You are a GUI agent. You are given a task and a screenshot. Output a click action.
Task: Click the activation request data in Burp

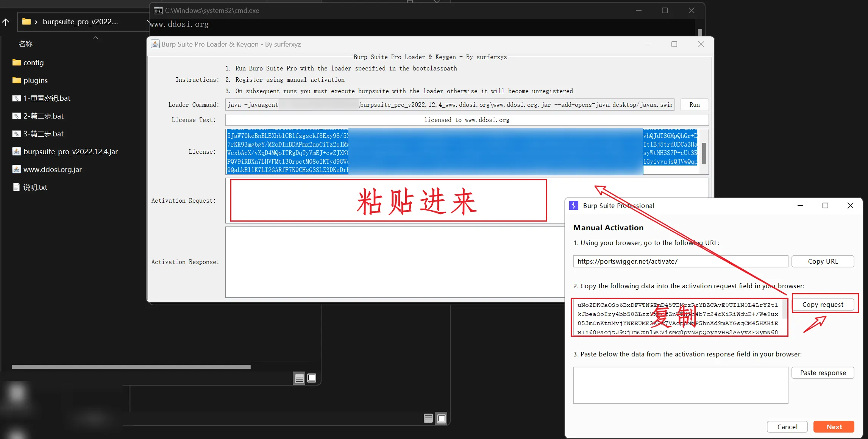pyautogui.click(x=678, y=318)
